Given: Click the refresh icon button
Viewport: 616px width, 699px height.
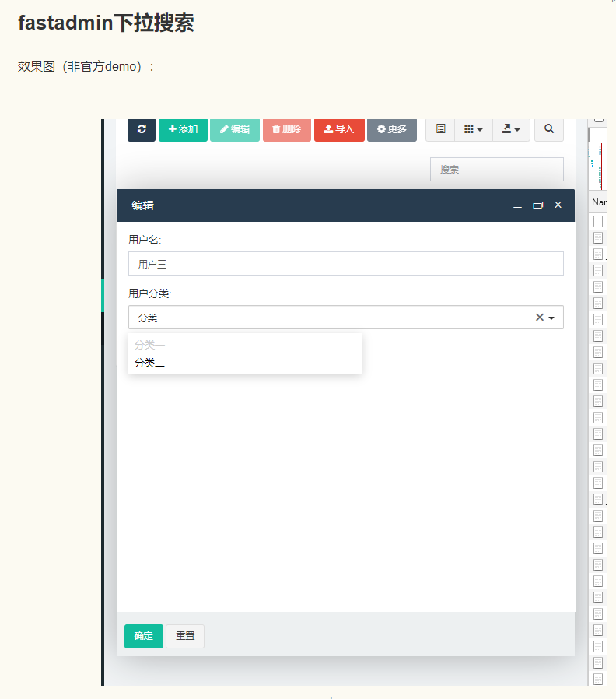Looking at the screenshot, I should coord(142,130).
